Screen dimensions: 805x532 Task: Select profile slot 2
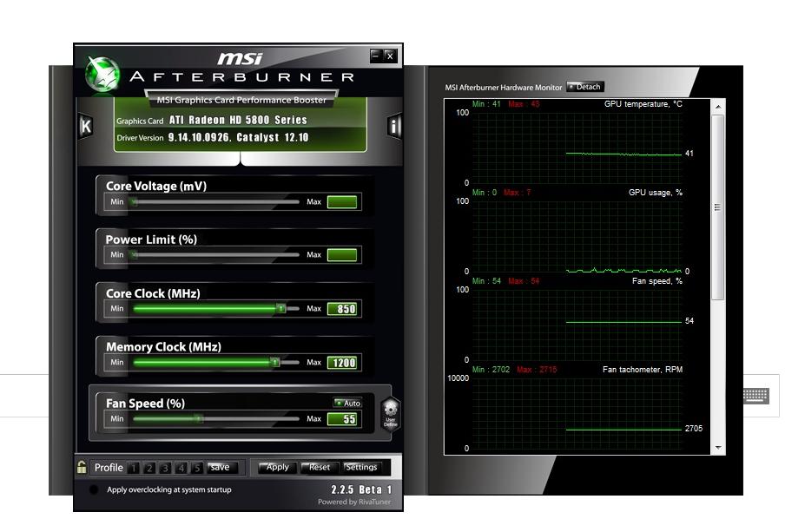tap(149, 468)
